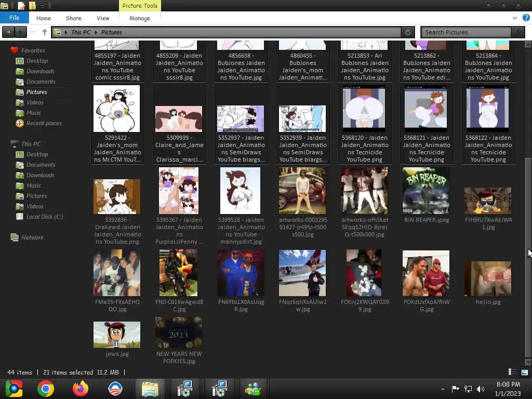The width and height of the screenshot is (532, 399).
Task: Open the Quick Access Toolbar customize dropdown
Action: [43, 6]
